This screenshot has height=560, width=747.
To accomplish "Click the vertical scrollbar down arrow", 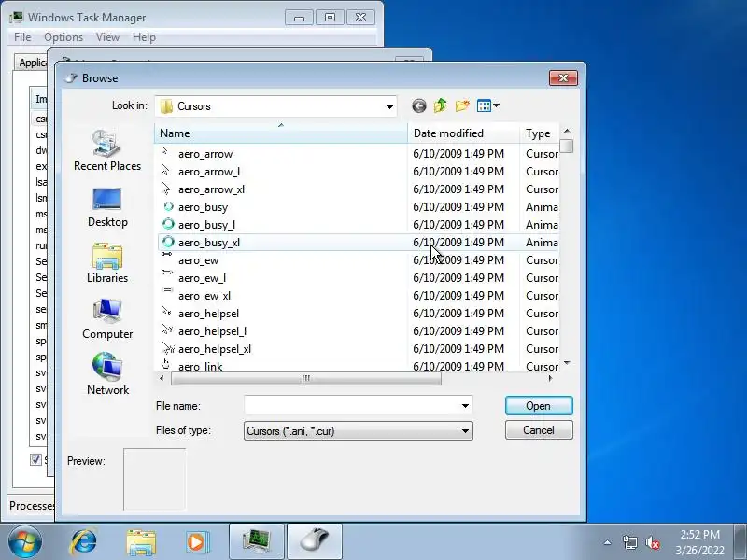I will 567,363.
